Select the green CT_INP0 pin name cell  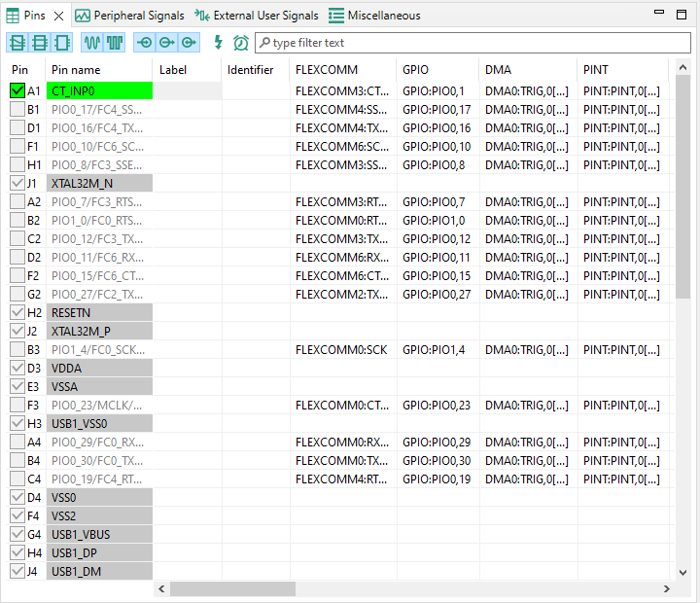(x=99, y=90)
